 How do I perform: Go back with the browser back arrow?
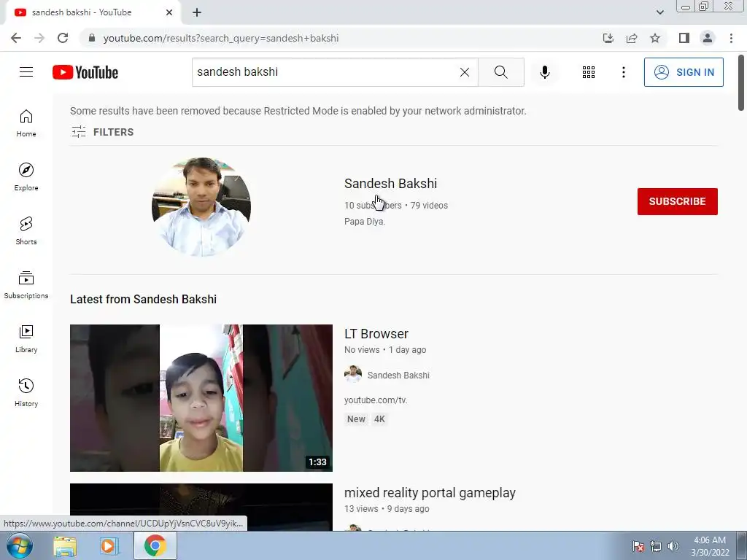16,38
